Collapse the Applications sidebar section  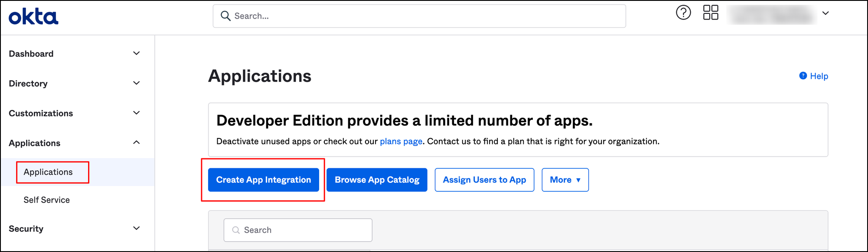(74, 143)
